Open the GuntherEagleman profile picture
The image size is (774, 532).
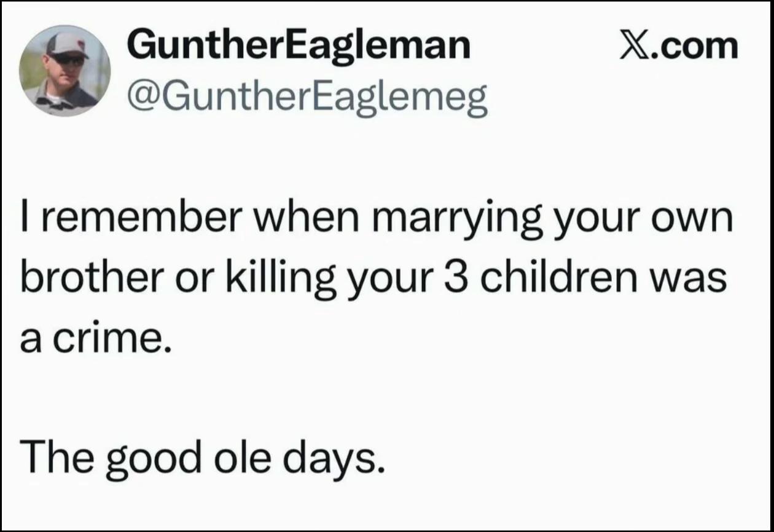65,71
